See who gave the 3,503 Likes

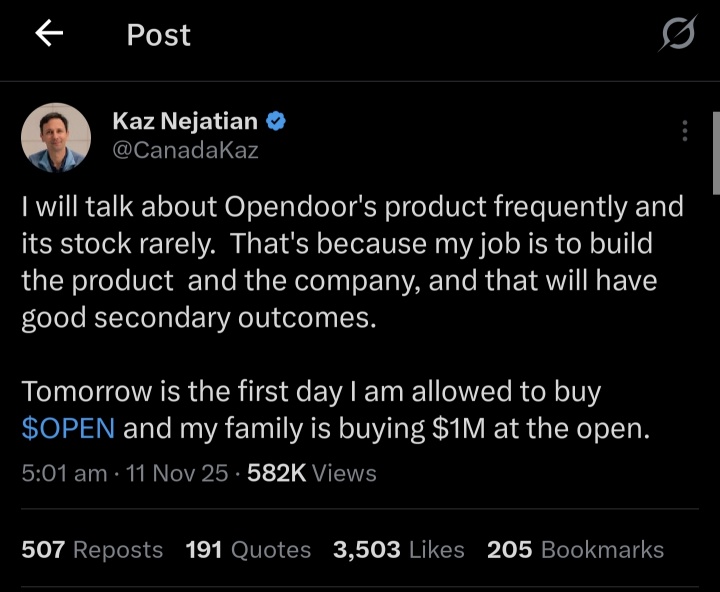click(x=399, y=549)
